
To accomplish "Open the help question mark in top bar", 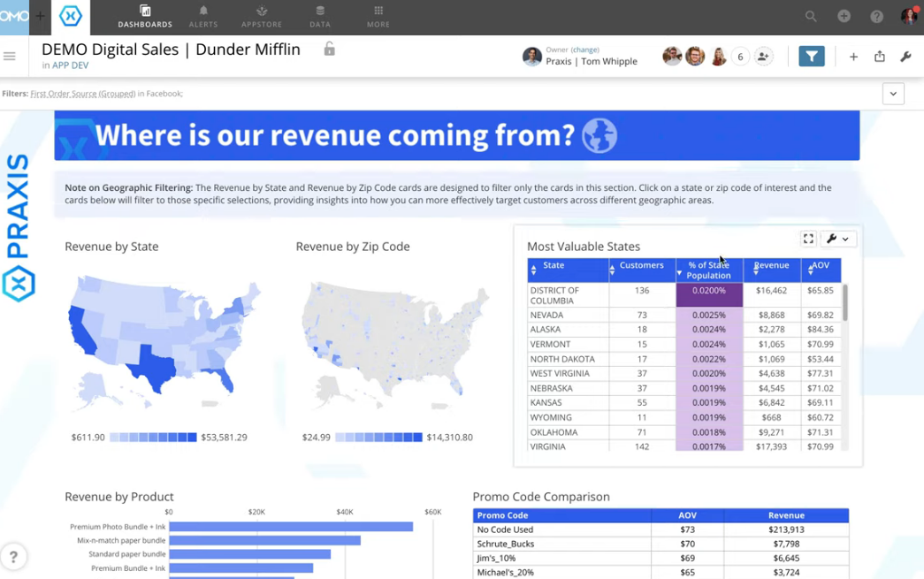I will (877, 17).
